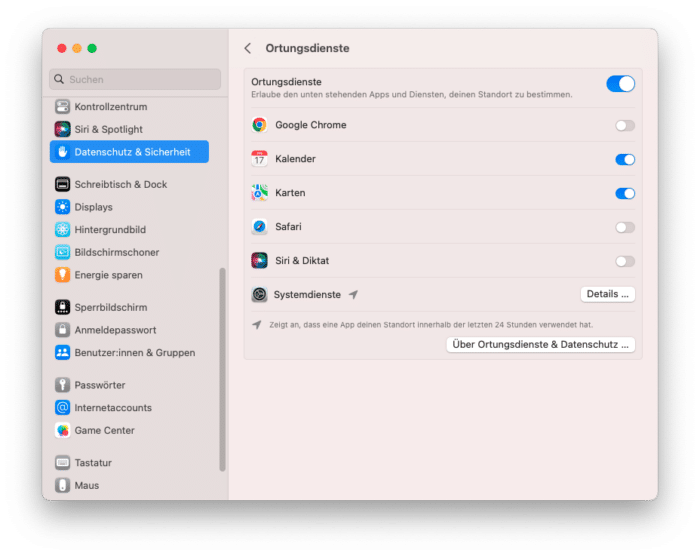Disable location access for Karten

click(625, 193)
